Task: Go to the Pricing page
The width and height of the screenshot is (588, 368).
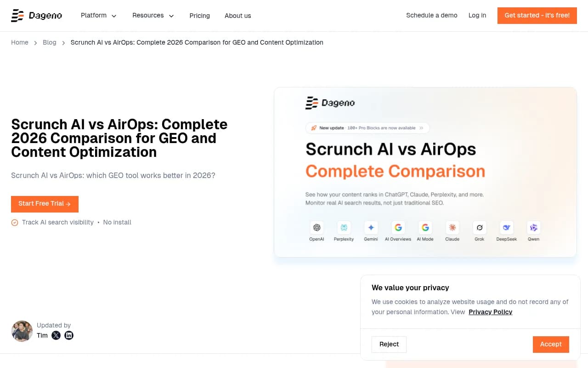Action: click(x=199, y=16)
